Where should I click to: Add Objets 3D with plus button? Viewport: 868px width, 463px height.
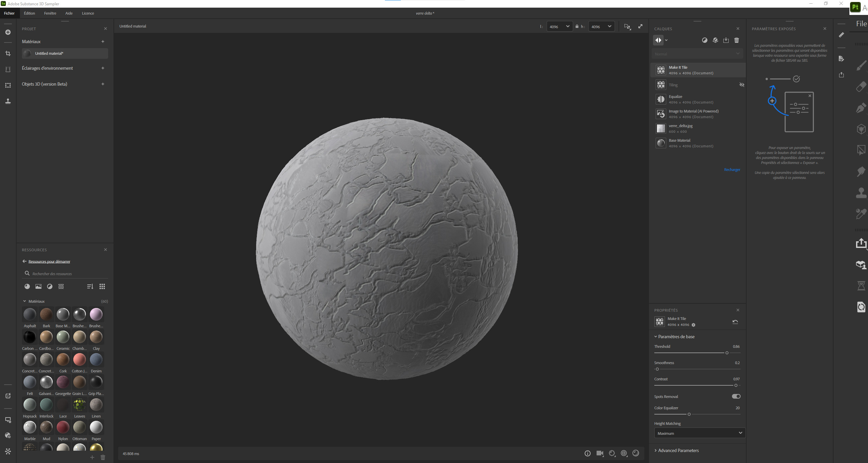coord(103,84)
